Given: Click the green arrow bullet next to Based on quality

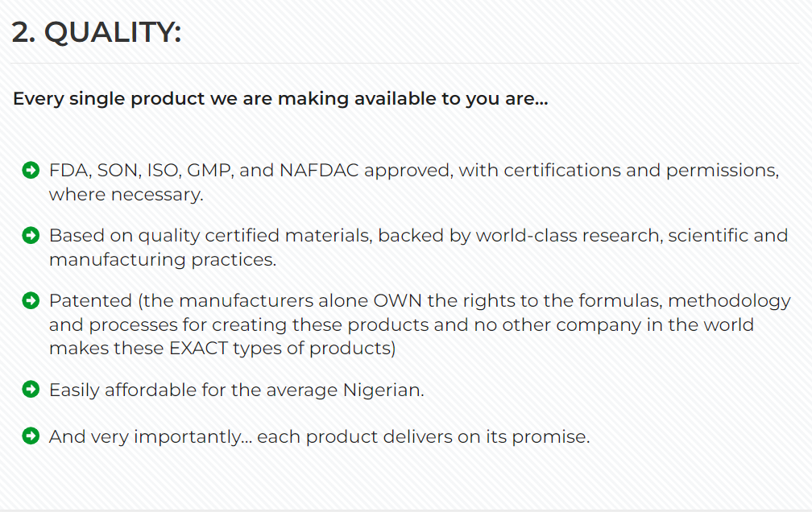Looking at the screenshot, I should (31, 235).
